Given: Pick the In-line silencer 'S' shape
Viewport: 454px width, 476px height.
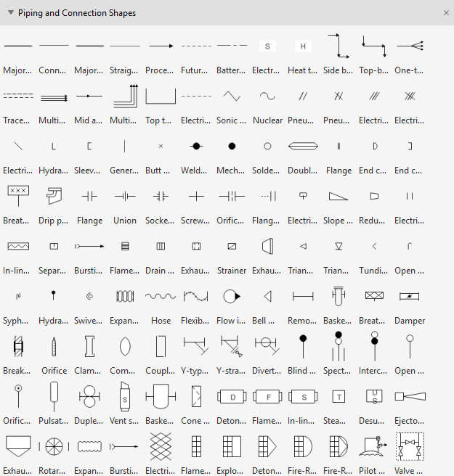Looking at the screenshot, I should [x=303, y=396].
